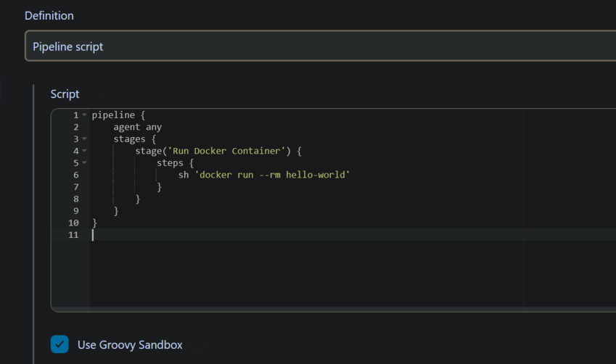Collapse the pipeline block on line 1
The height and width of the screenshot is (364, 616).
pyautogui.click(x=85, y=115)
